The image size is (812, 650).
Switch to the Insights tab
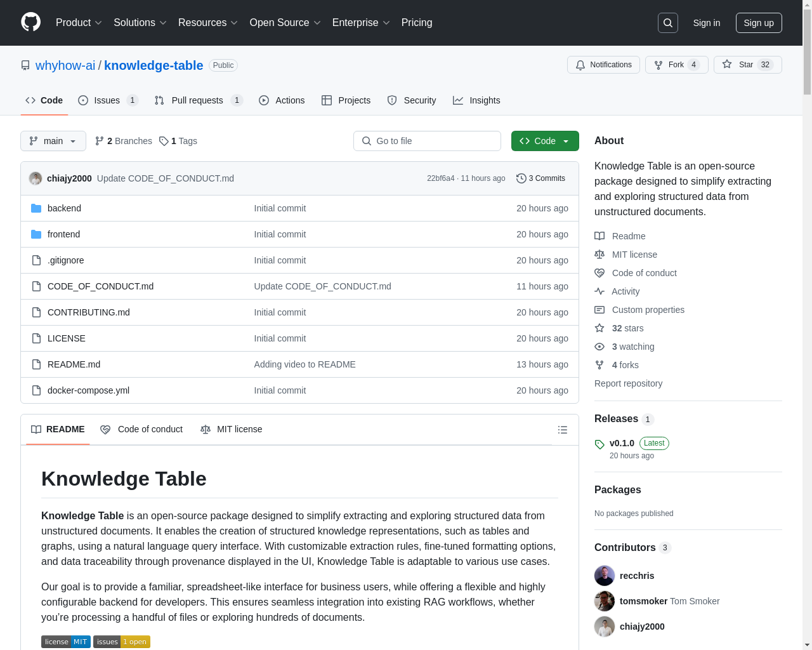click(476, 100)
